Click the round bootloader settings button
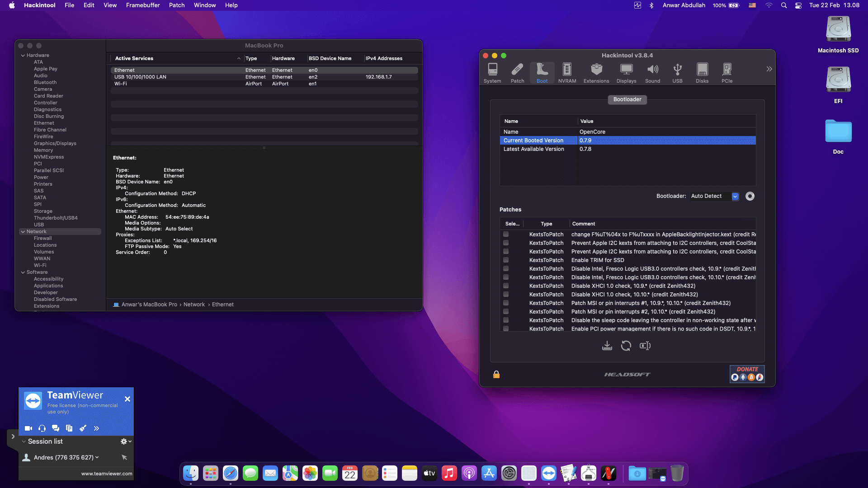868x488 pixels. 750,196
